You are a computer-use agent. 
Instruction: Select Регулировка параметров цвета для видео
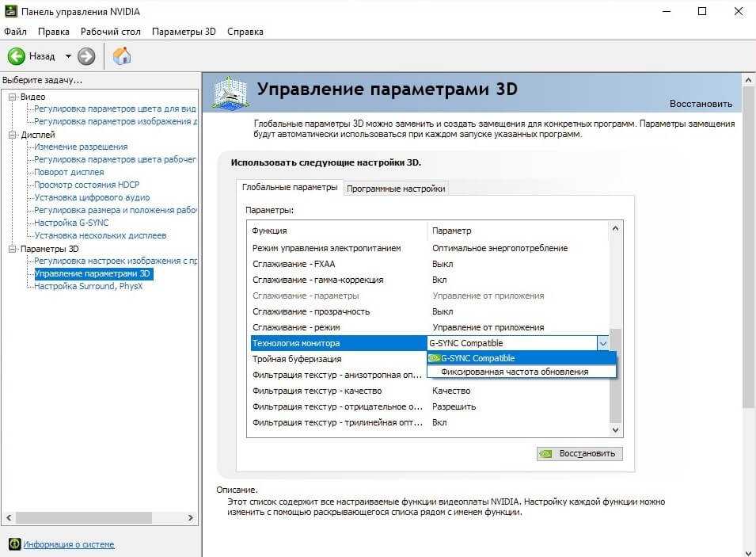pos(115,109)
